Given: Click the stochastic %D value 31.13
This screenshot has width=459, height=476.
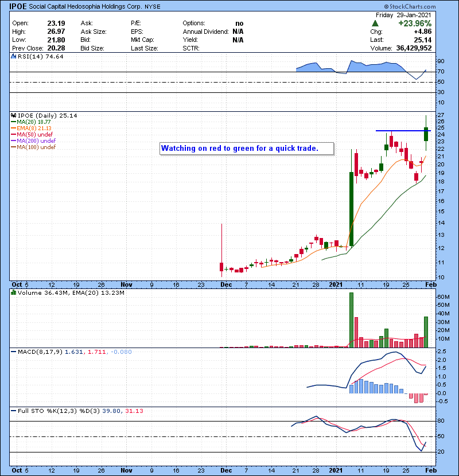Looking at the screenshot, I should pyautogui.click(x=134, y=411).
